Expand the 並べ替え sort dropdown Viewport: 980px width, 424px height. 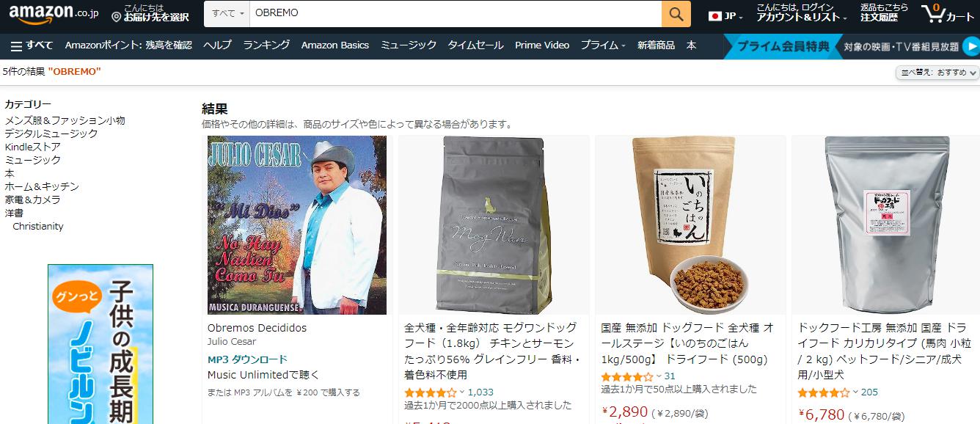click(x=937, y=72)
